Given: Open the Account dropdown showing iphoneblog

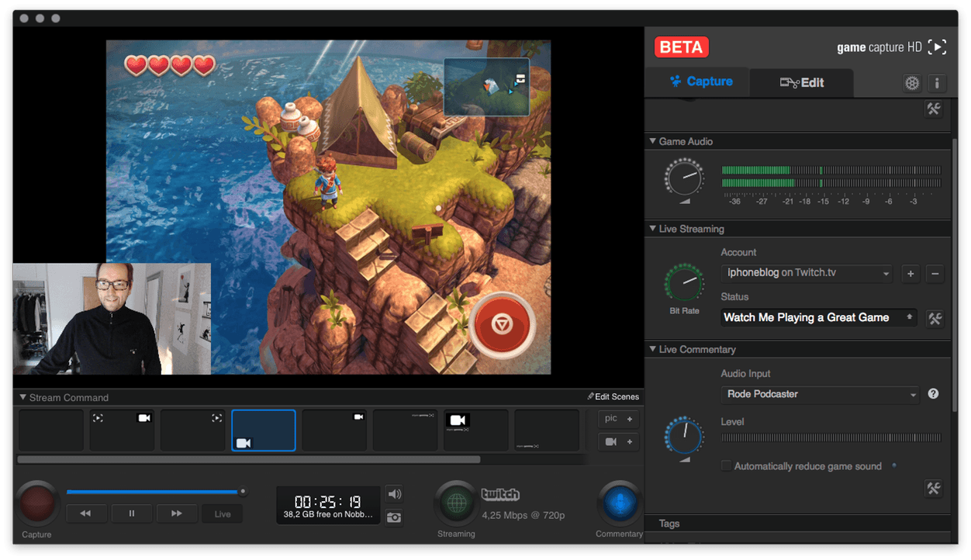Looking at the screenshot, I should 807,273.
